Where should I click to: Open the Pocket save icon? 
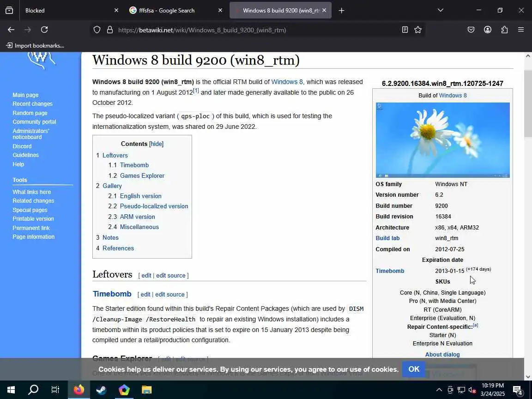point(471,30)
